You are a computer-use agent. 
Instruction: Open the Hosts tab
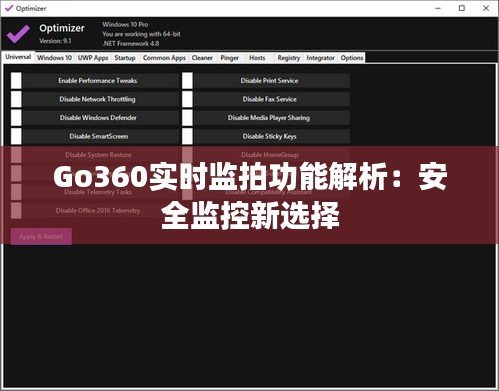point(257,58)
